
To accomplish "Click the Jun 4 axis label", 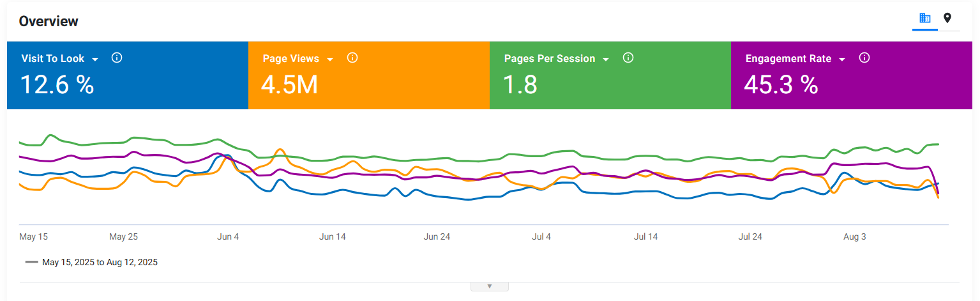I will pyautogui.click(x=228, y=236).
